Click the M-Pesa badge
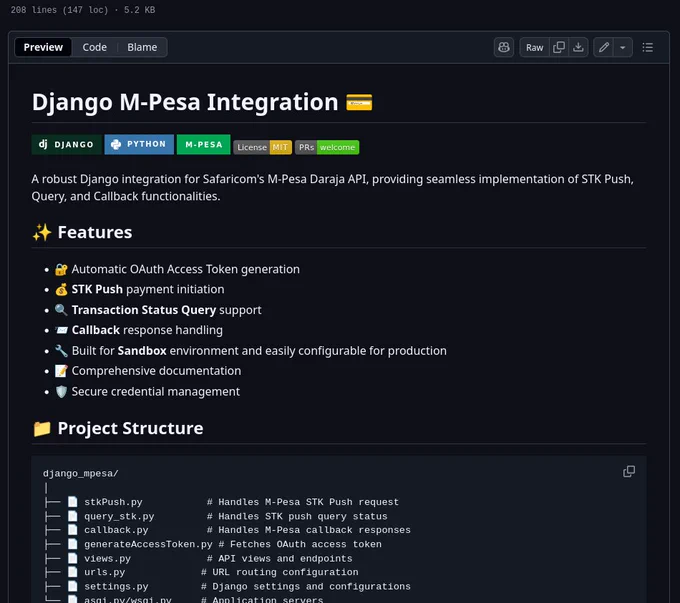680x603 pixels. click(x=203, y=144)
